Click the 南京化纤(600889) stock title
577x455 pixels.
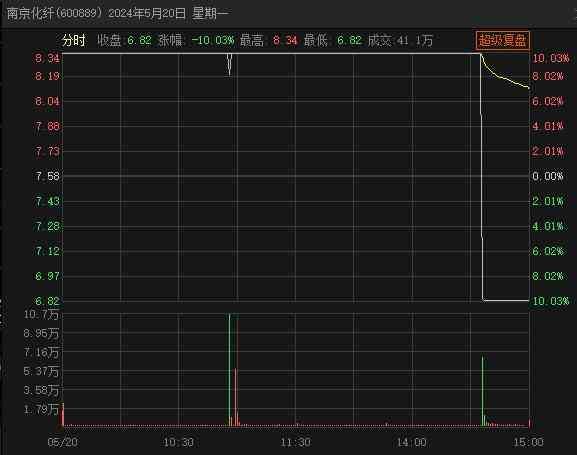[54, 13]
